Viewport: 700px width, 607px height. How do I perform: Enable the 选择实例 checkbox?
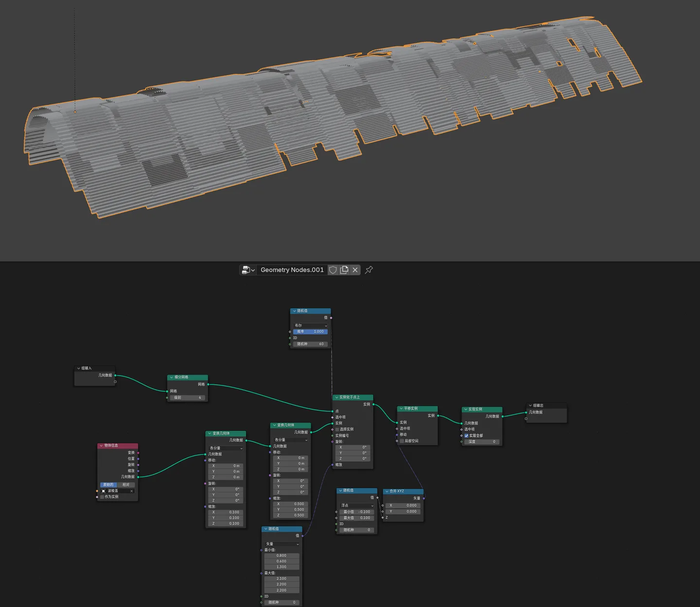(337, 429)
